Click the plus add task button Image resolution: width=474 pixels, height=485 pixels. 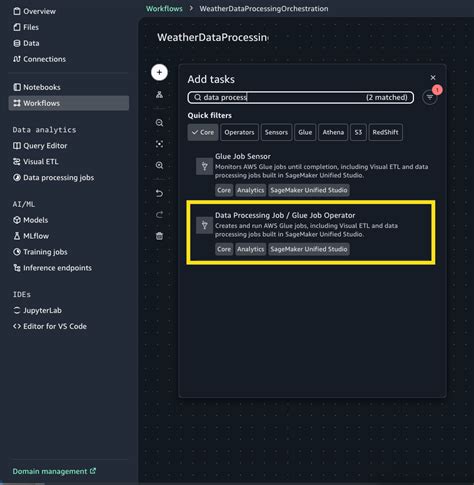click(159, 72)
